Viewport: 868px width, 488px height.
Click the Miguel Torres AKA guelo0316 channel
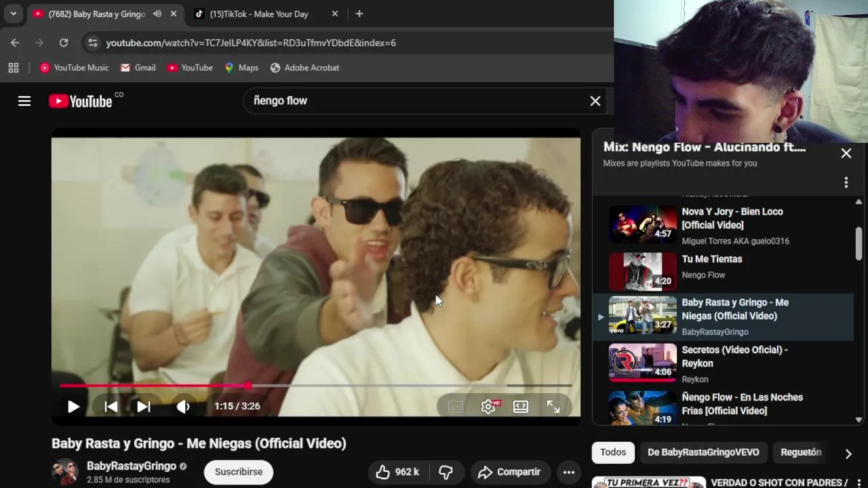pyautogui.click(x=735, y=241)
